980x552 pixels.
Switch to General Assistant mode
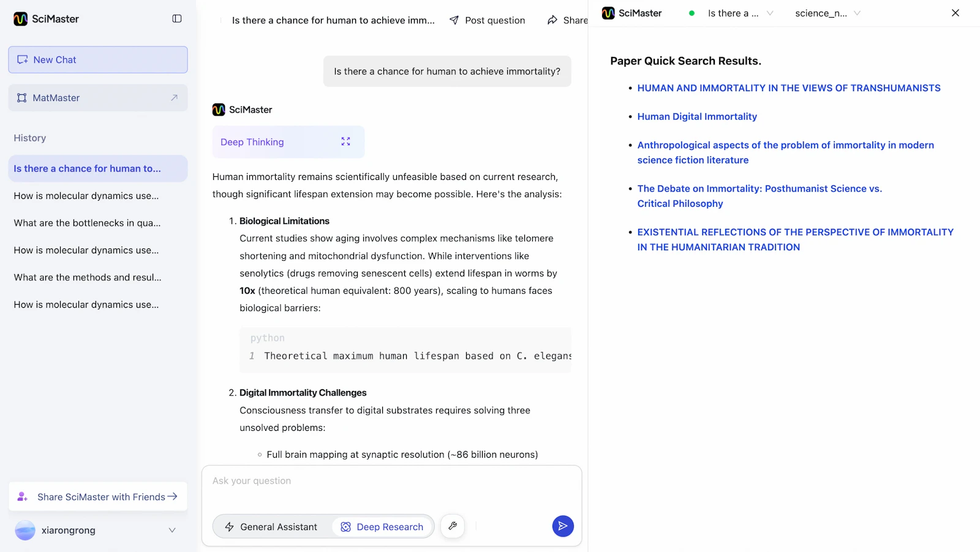271,527
